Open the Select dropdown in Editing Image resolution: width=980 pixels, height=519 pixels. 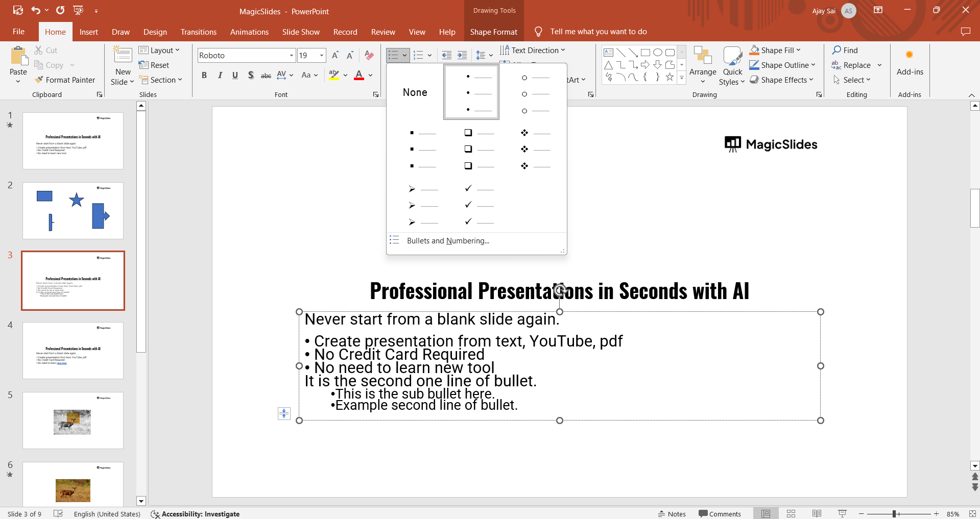tap(852, 80)
